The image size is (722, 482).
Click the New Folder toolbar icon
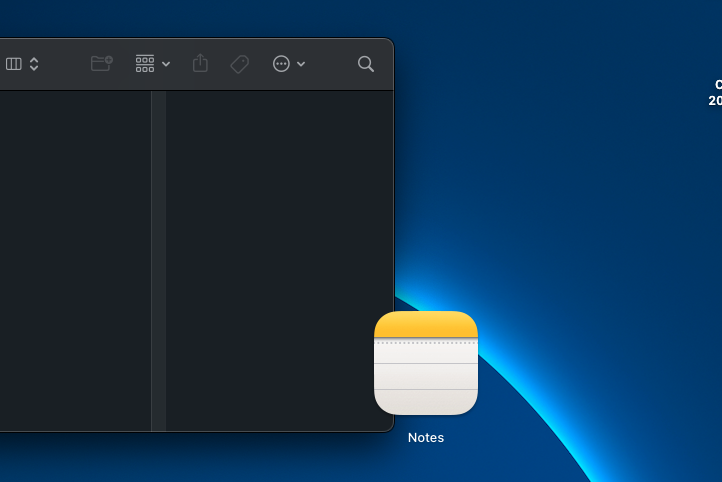(x=101, y=64)
